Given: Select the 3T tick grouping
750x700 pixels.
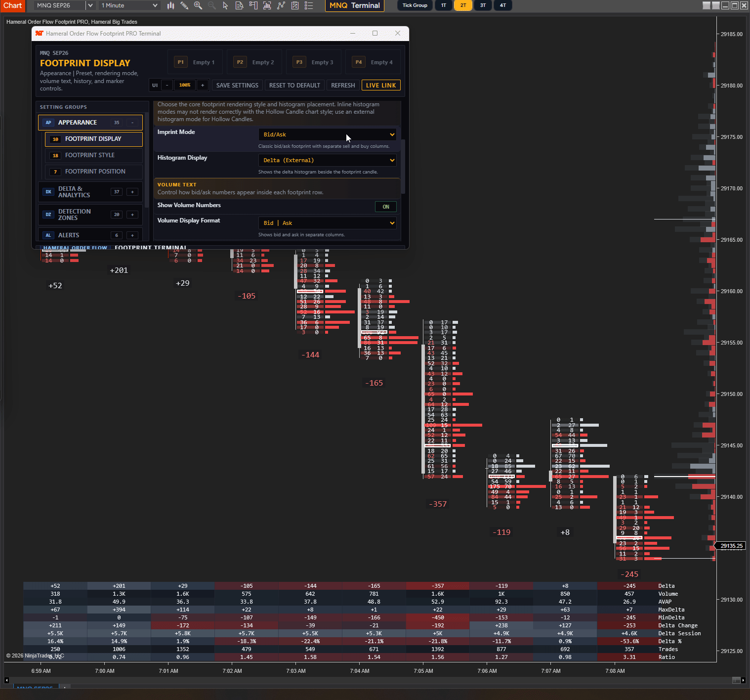Looking at the screenshot, I should coord(483,5).
